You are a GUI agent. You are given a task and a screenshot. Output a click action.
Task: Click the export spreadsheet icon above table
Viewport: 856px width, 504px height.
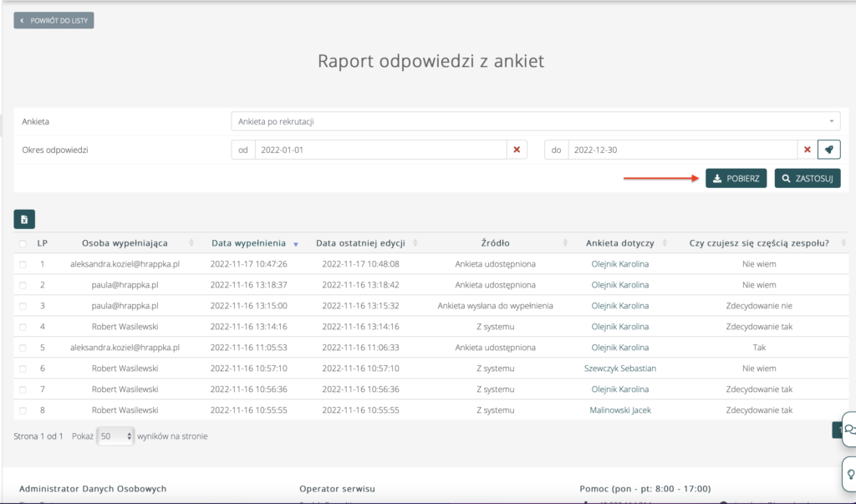[x=24, y=219]
